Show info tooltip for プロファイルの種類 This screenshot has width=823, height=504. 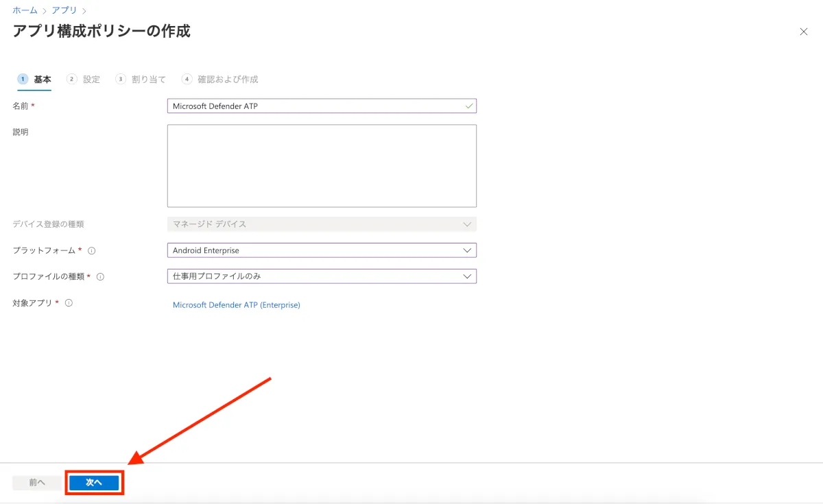point(100,277)
